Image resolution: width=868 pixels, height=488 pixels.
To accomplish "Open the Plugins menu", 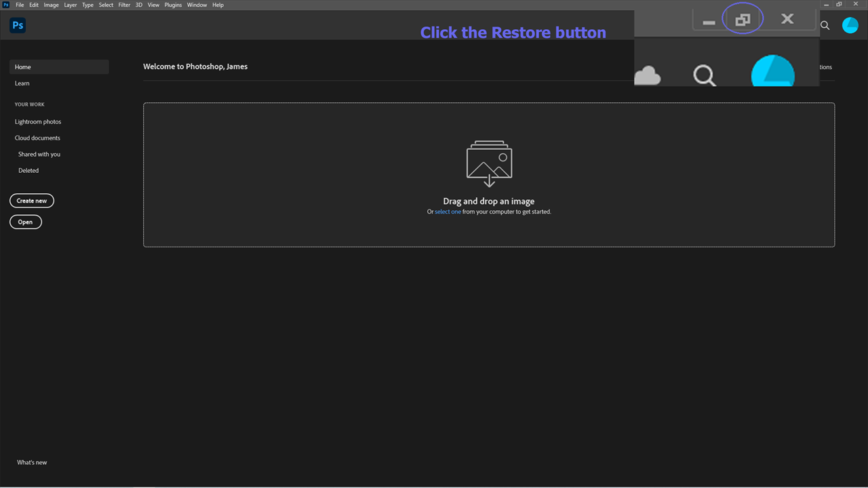I will click(174, 5).
